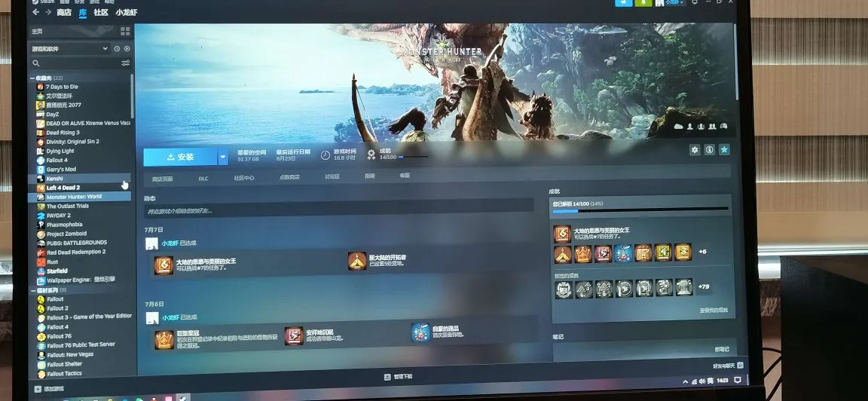Toggle the ready-to-play filter icon
Viewport: 868px width, 401px height.
tap(127, 49)
